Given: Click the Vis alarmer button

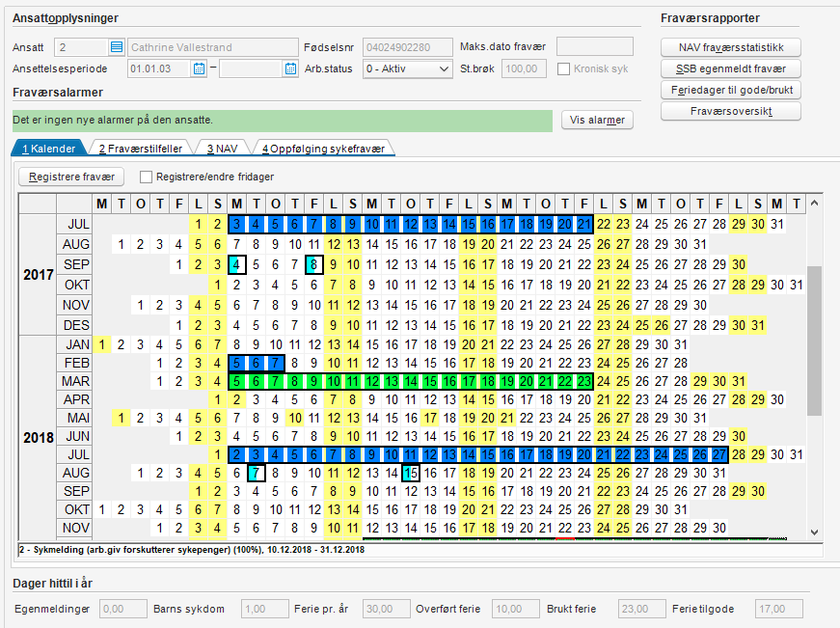Looking at the screenshot, I should click(597, 120).
